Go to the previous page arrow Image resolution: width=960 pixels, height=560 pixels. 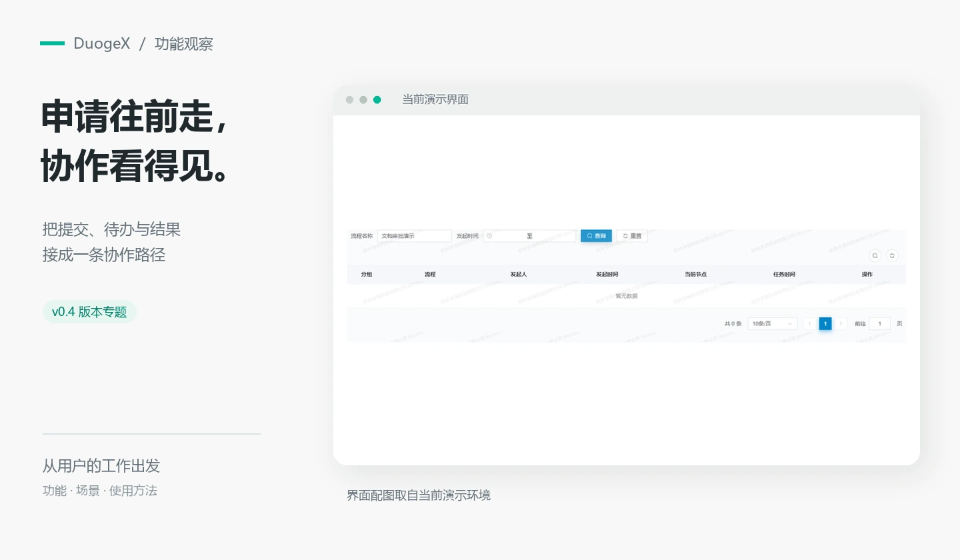pyautogui.click(x=809, y=323)
